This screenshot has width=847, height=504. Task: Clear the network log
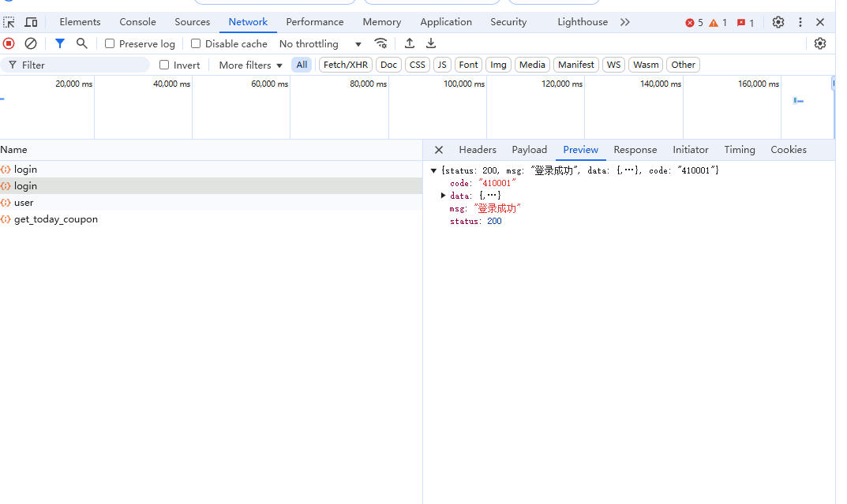pyautogui.click(x=31, y=44)
